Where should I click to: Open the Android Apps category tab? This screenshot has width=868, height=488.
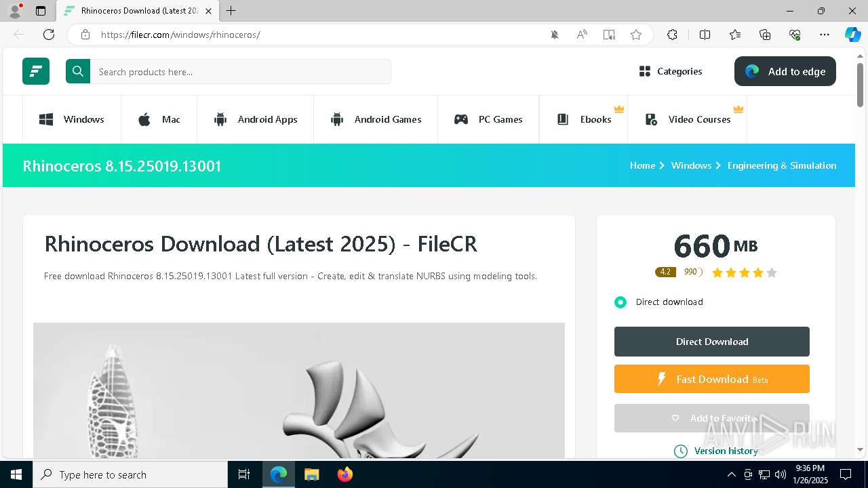pos(255,119)
